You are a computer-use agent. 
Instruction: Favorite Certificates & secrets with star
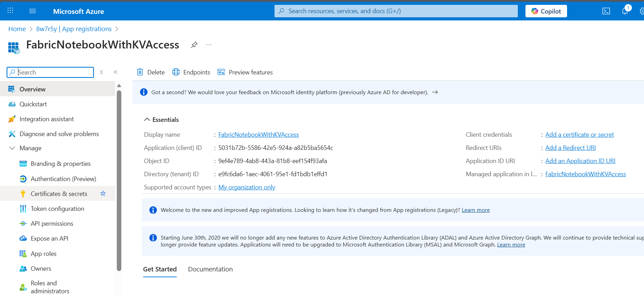point(103,194)
